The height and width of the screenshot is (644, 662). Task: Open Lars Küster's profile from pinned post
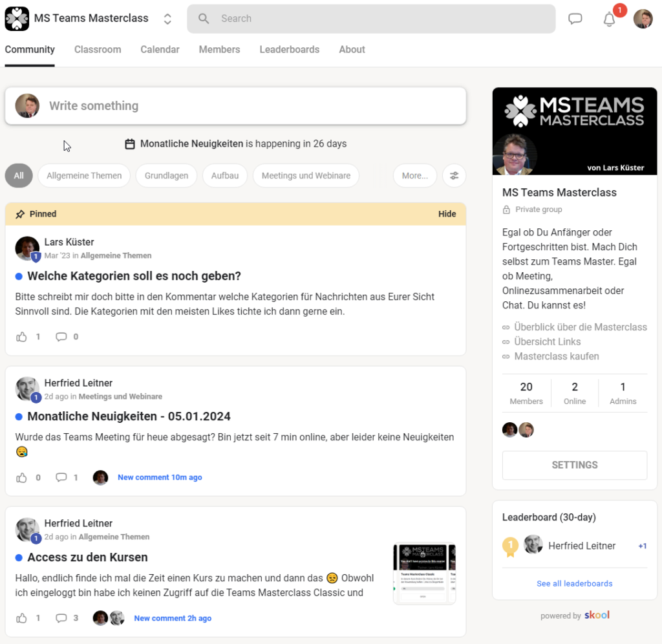(x=69, y=242)
